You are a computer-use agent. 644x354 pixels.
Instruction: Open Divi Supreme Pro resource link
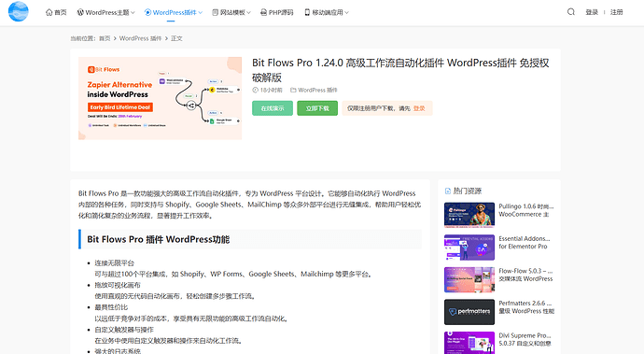click(x=525, y=339)
